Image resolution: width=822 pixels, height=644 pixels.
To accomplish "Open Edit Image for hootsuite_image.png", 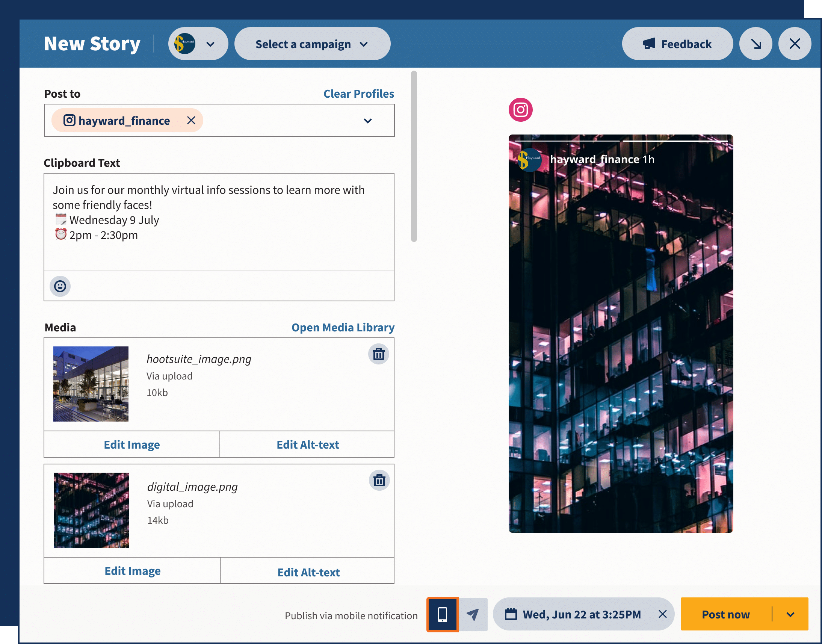I will tap(131, 444).
